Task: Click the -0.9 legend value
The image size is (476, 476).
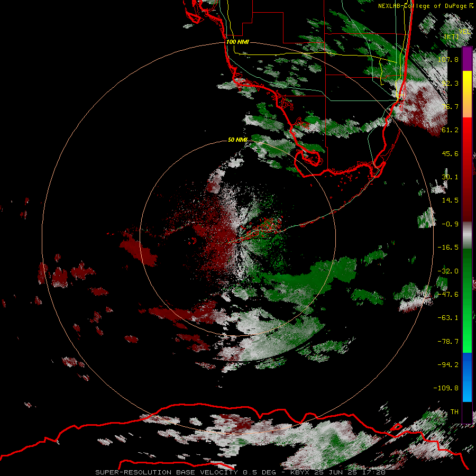Action: tap(450, 224)
